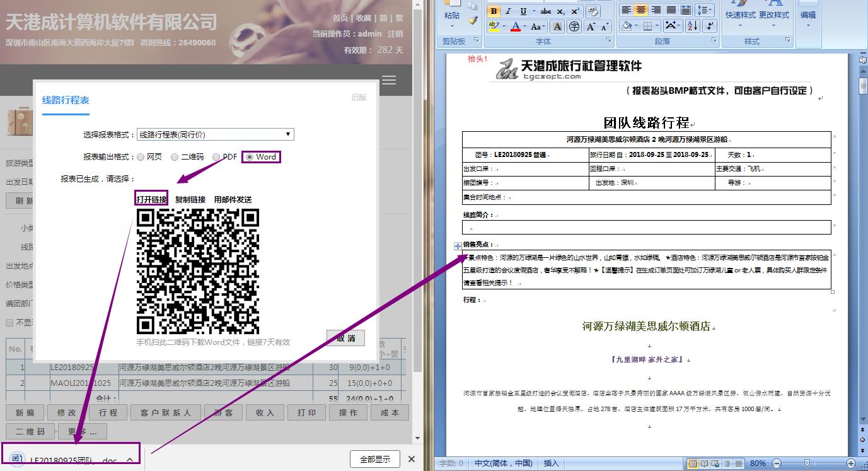Justify the paragraph text
This screenshot has height=471, width=868.
point(671,10)
